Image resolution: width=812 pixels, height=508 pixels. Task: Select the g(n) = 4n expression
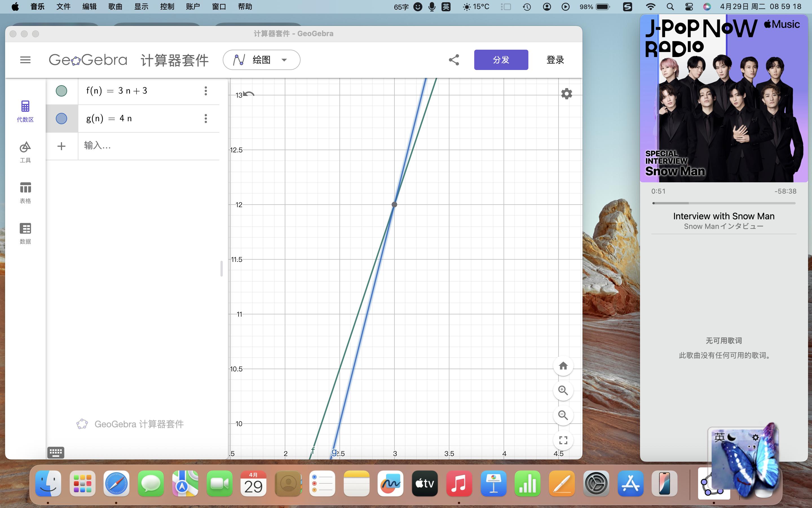click(109, 119)
